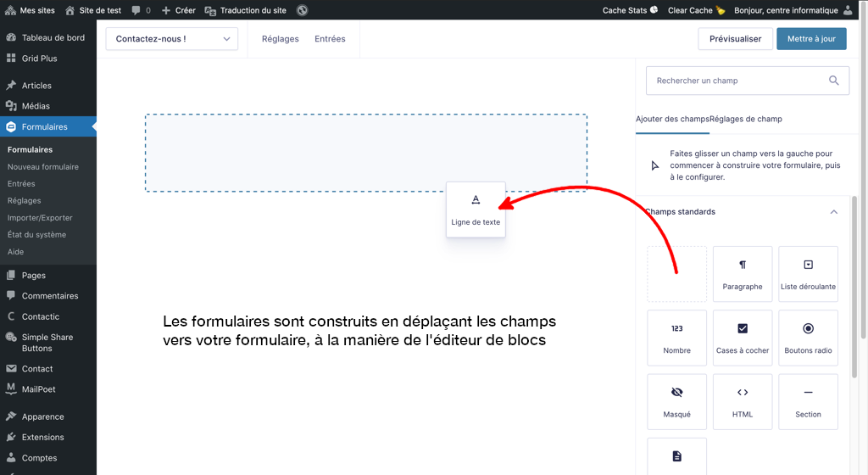Screen dimensions: 868x475
Task: Click the Mettre à jour button
Action: [x=810, y=39]
